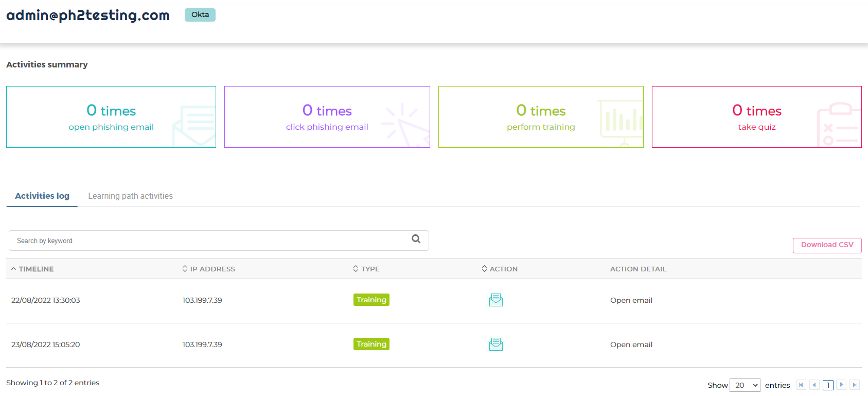Click Open email detail in 22/08/2022 row

click(x=631, y=300)
